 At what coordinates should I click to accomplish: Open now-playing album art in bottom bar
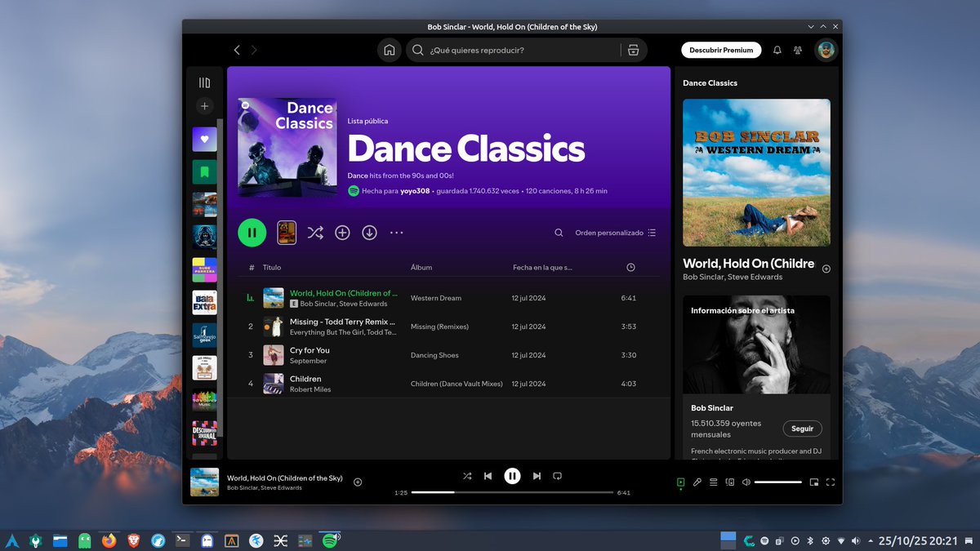pyautogui.click(x=204, y=482)
